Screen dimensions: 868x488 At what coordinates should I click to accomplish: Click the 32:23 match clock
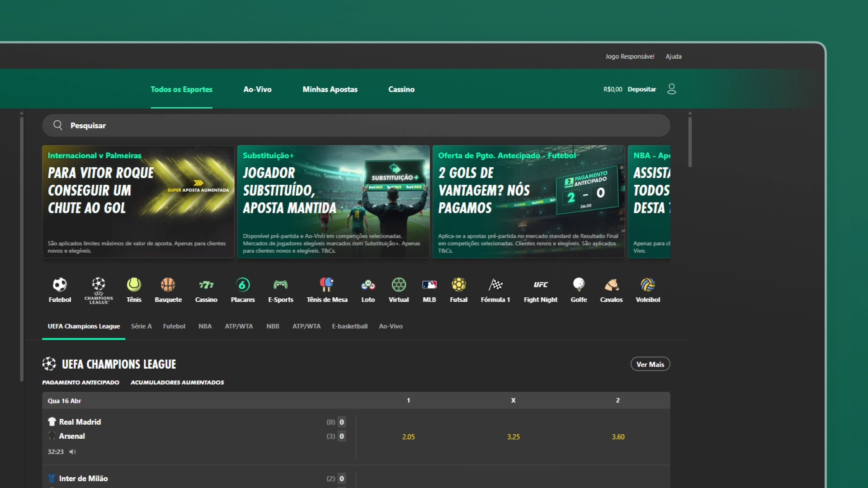click(56, 452)
